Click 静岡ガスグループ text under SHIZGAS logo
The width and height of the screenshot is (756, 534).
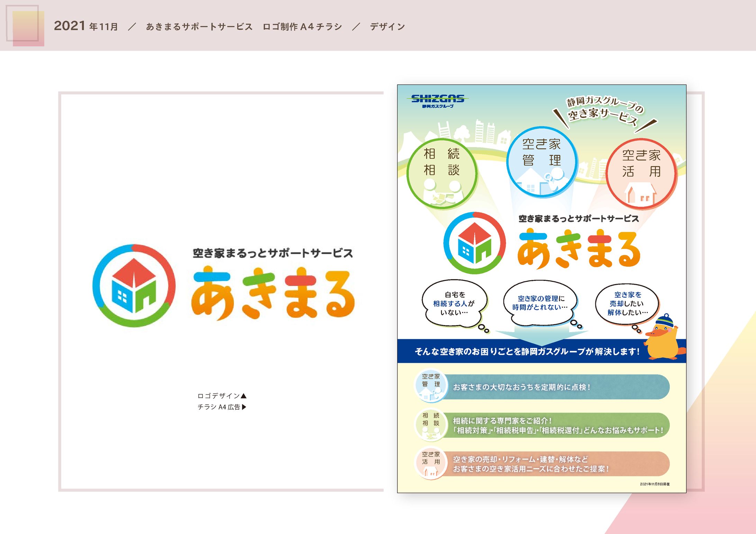(438, 106)
